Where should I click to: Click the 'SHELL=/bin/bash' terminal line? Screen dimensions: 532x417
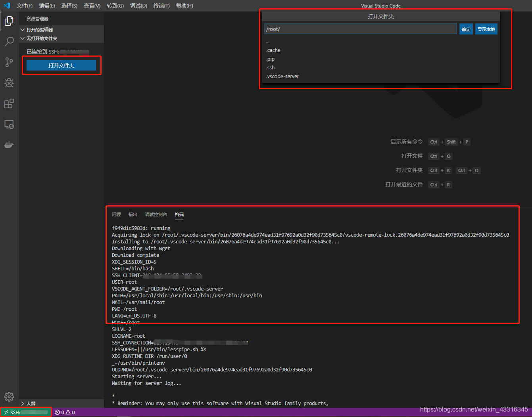point(133,269)
